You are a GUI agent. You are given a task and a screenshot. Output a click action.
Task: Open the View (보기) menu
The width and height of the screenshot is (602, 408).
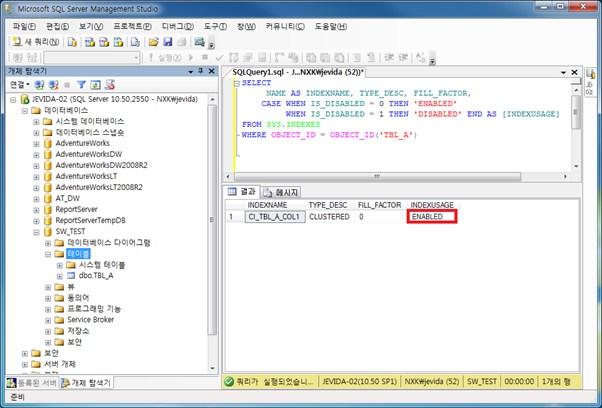(x=91, y=26)
